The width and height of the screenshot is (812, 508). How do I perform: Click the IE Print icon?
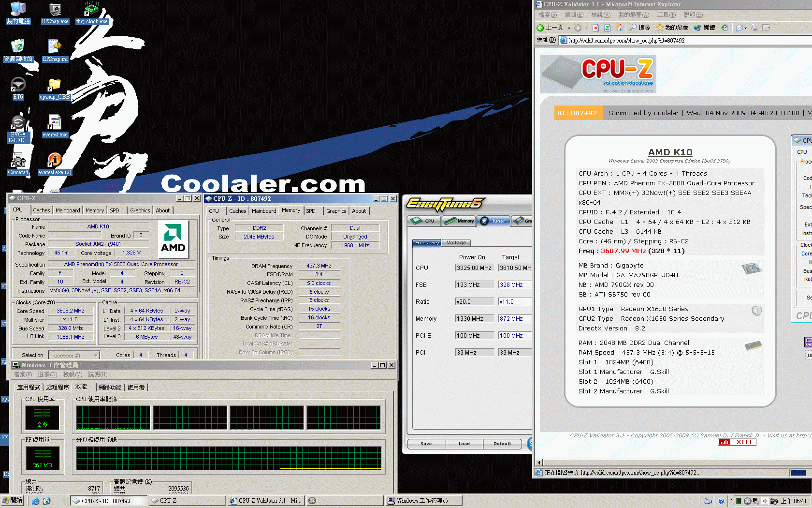point(754,28)
